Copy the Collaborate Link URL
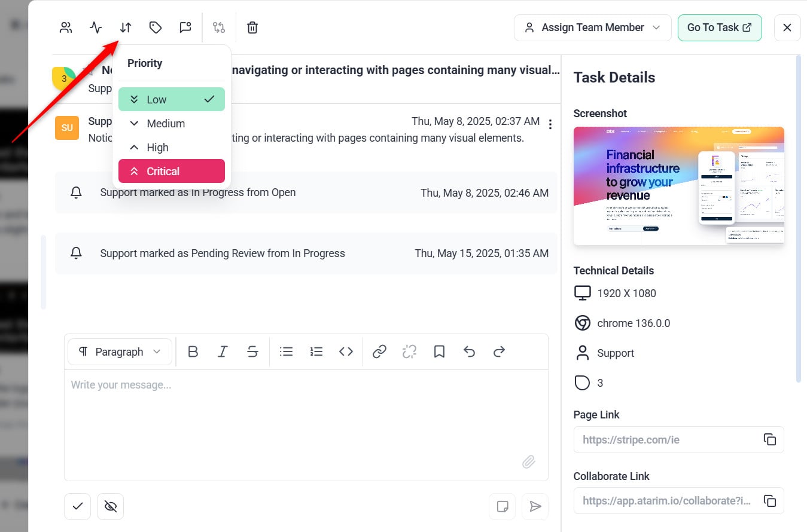Viewport: 807px width, 532px height. 770,501
